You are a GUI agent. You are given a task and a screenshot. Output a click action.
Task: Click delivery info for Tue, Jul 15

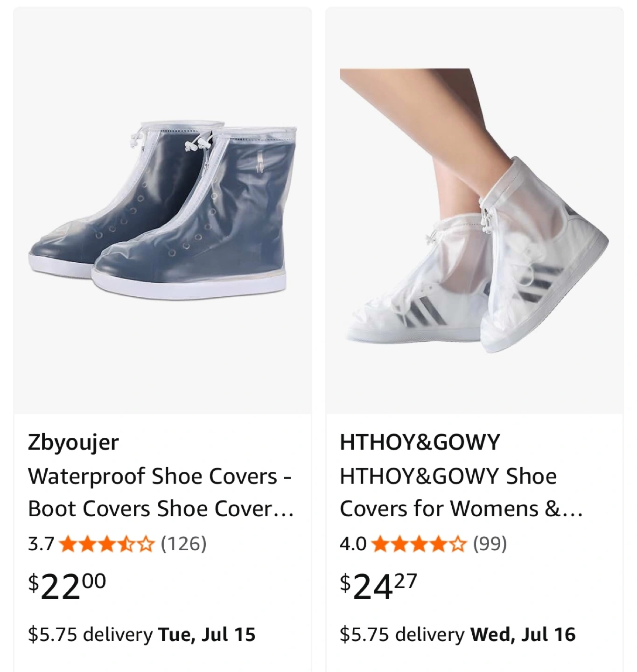[142, 635]
